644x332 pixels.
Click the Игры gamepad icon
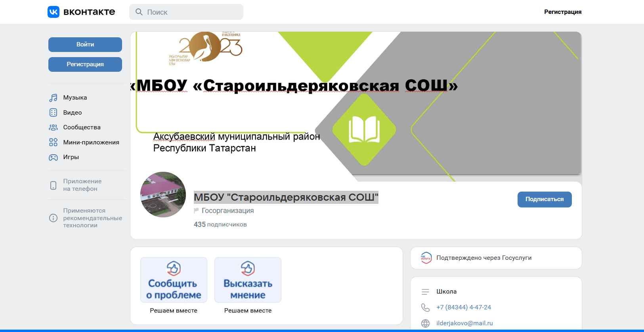53,157
